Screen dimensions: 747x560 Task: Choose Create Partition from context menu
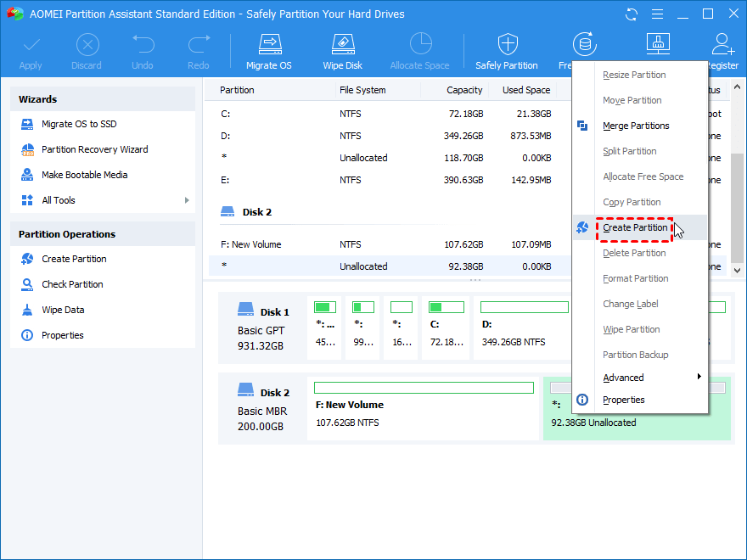pyautogui.click(x=635, y=227)
